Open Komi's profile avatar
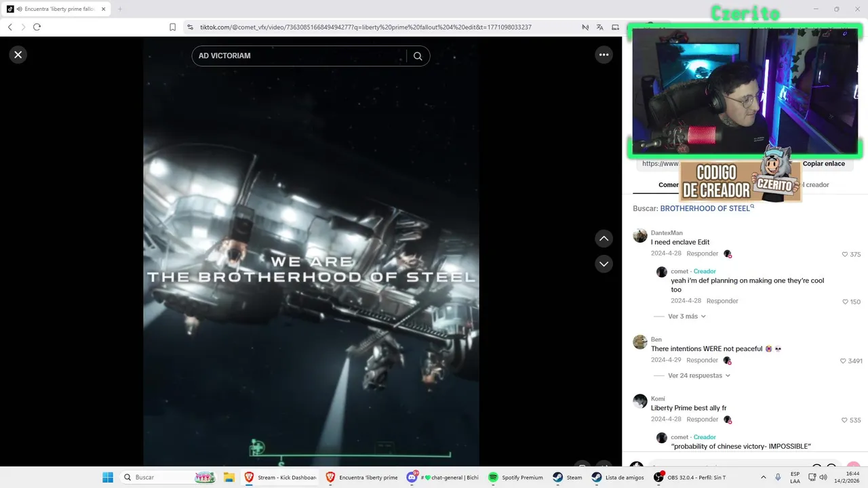The height and width of the screenshot is (488, 868). (x=640, y=401)
